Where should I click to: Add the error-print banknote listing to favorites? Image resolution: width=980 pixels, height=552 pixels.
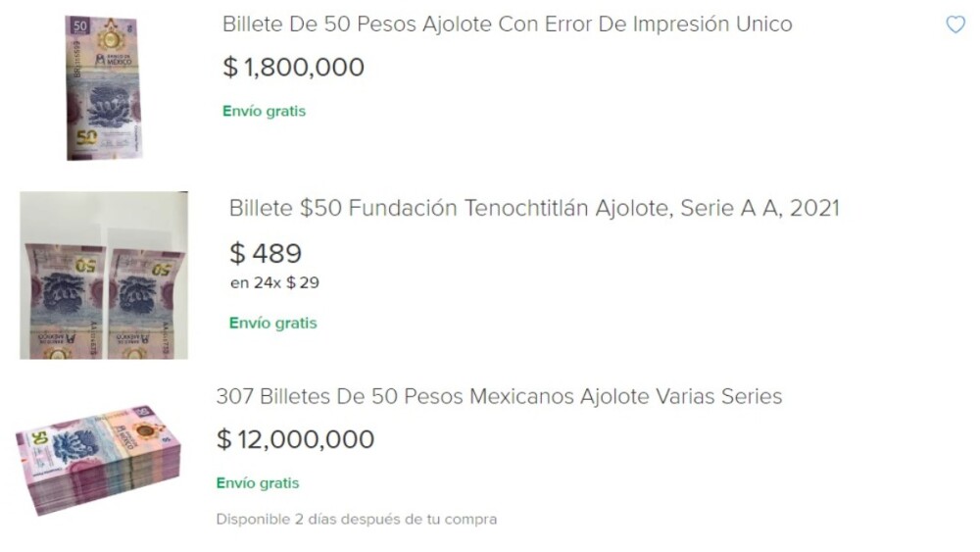tap(955, 25)
